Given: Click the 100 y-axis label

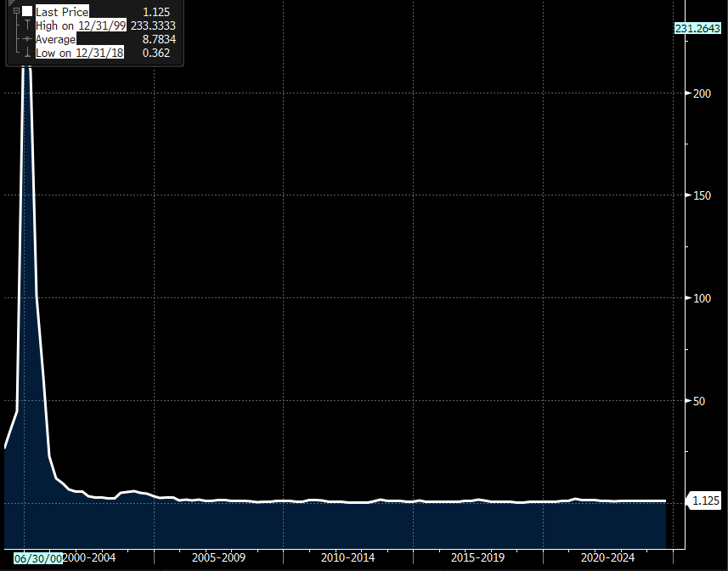Looking at the screenshot, I should tap(702, 298).
